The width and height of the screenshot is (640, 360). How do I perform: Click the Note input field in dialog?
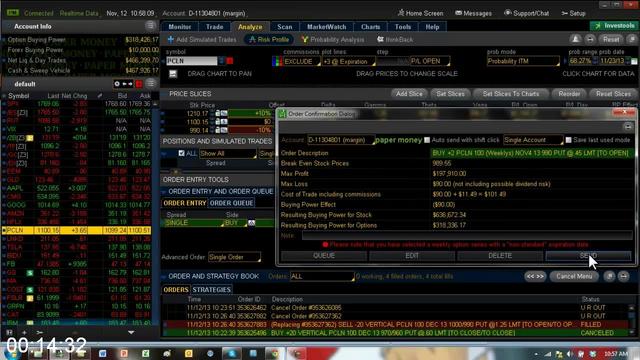pos(467,236)
